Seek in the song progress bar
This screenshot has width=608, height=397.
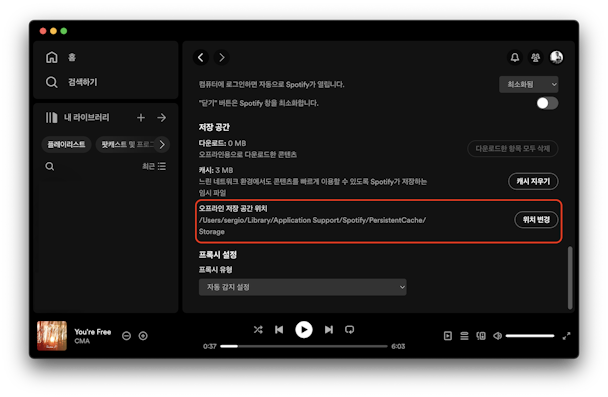(304, 346)
